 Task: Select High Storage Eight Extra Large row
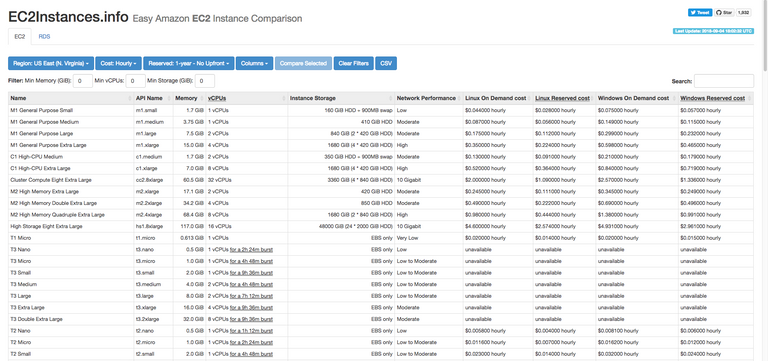click(381, 226)
